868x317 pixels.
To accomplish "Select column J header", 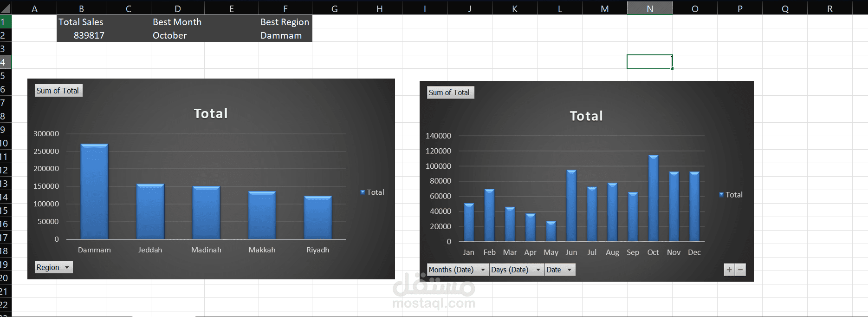I will pyautogui.click(x=470, y=8).
